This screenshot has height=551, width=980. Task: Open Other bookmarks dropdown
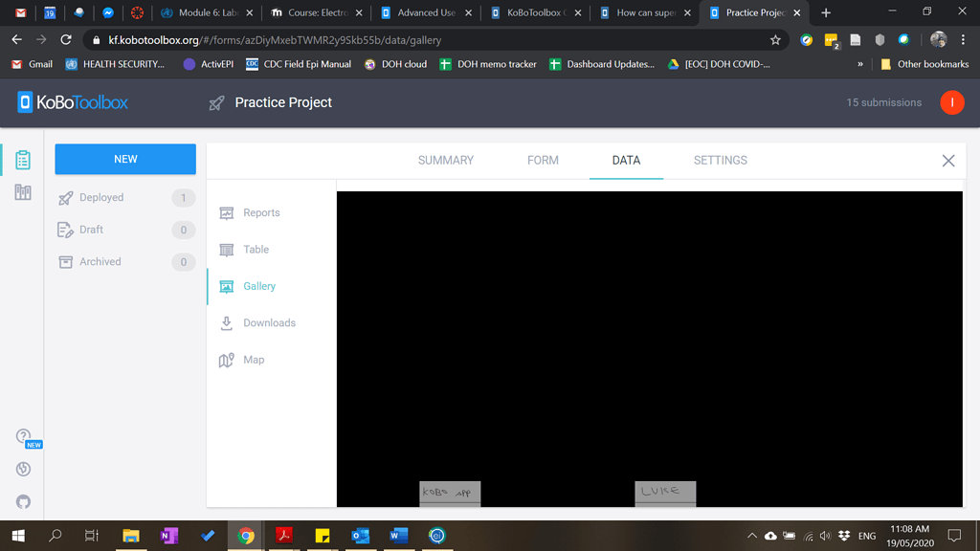coord(924,64)
